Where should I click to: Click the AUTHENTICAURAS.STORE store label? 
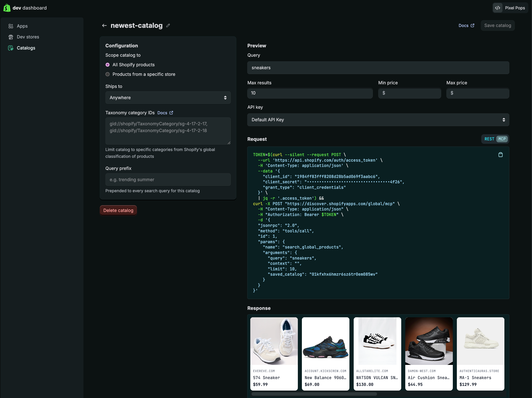point(479,371)
